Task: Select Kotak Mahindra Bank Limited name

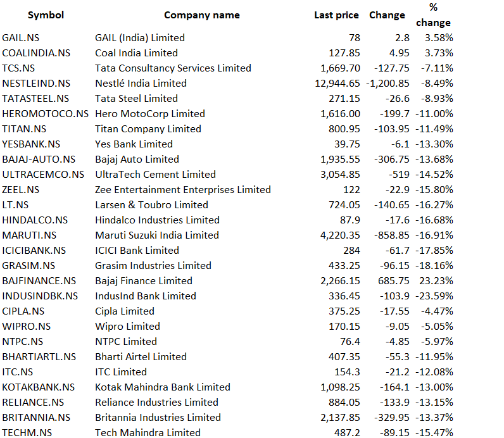Action: click(x=162, y=387)
